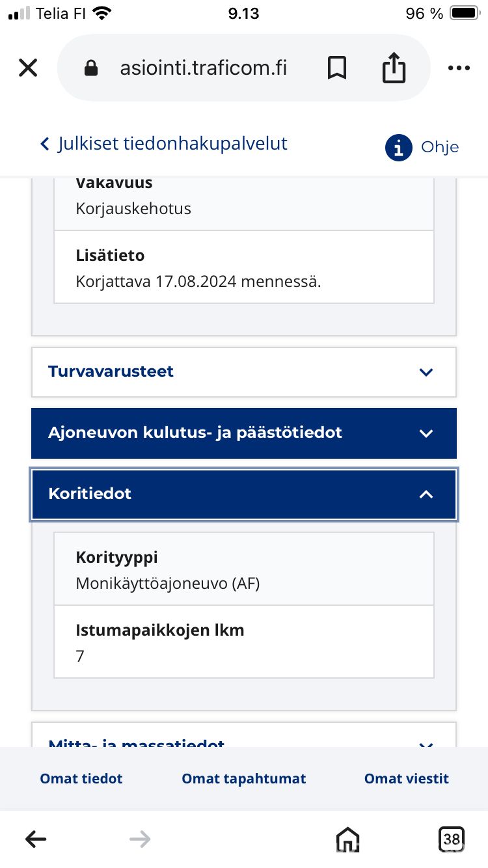Tap the Ohje help link text
The height and width of the screenshot is (868, 488).
pos(440,148)
